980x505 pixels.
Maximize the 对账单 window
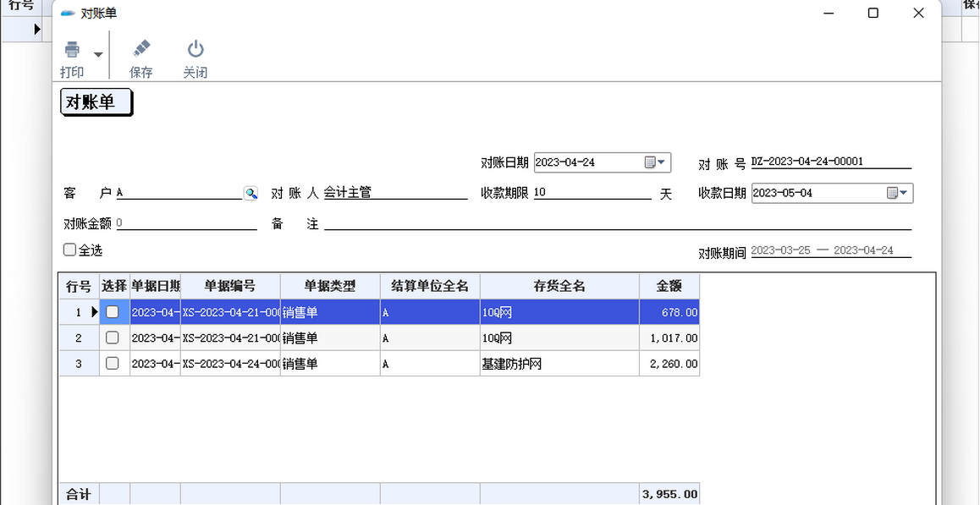coord(873,14)
